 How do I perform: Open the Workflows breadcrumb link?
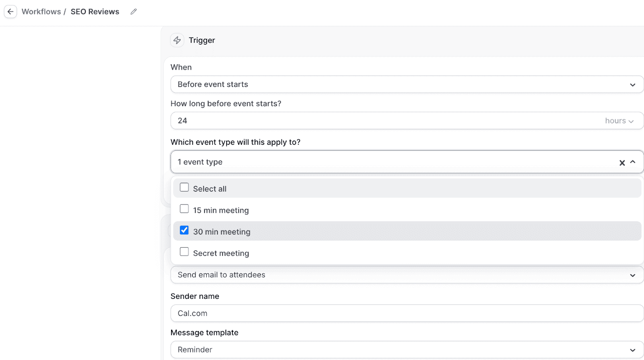click(x=41, y=11)
